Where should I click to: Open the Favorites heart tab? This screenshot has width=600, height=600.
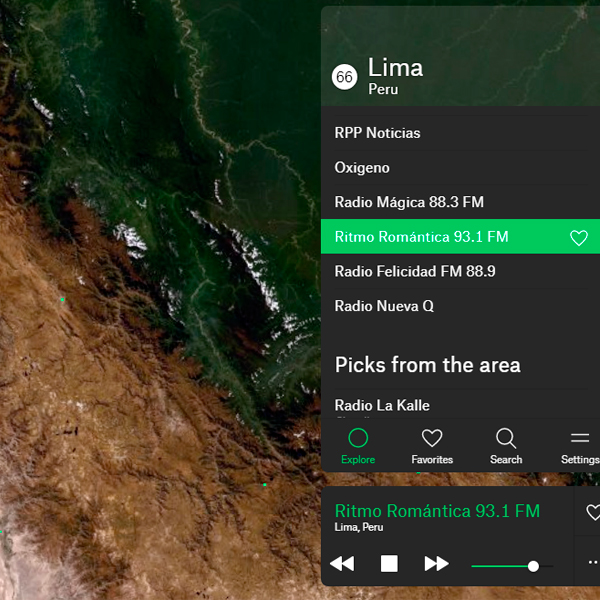click(x=432, y=438)
